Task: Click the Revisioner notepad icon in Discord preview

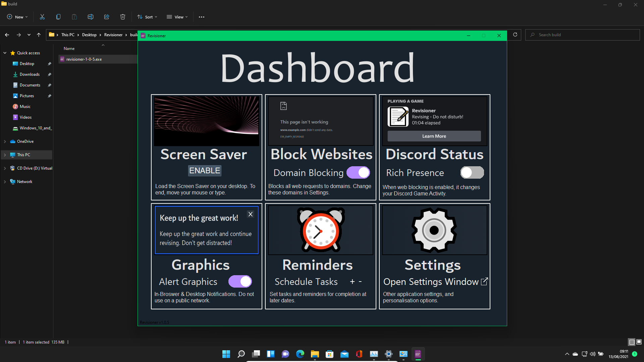Action: coord(398,116)
